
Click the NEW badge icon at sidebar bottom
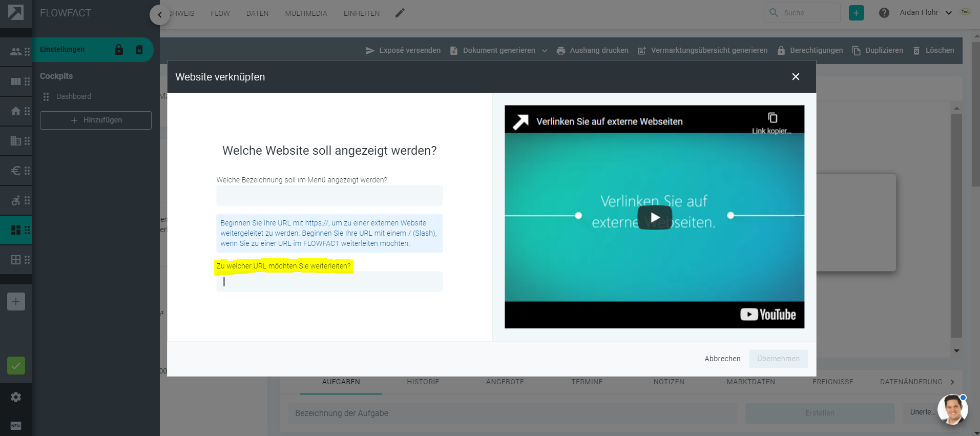point(16,426)
